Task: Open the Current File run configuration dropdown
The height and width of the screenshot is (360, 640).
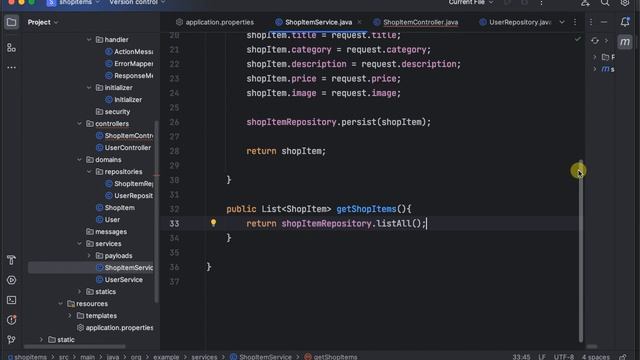Action: pos(471,2)
